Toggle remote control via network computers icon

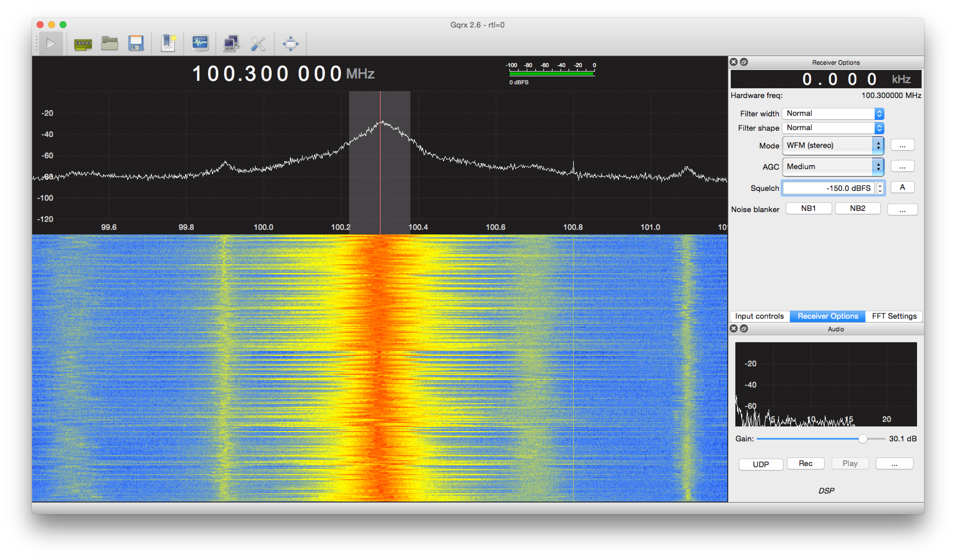[x=231, y=44]
